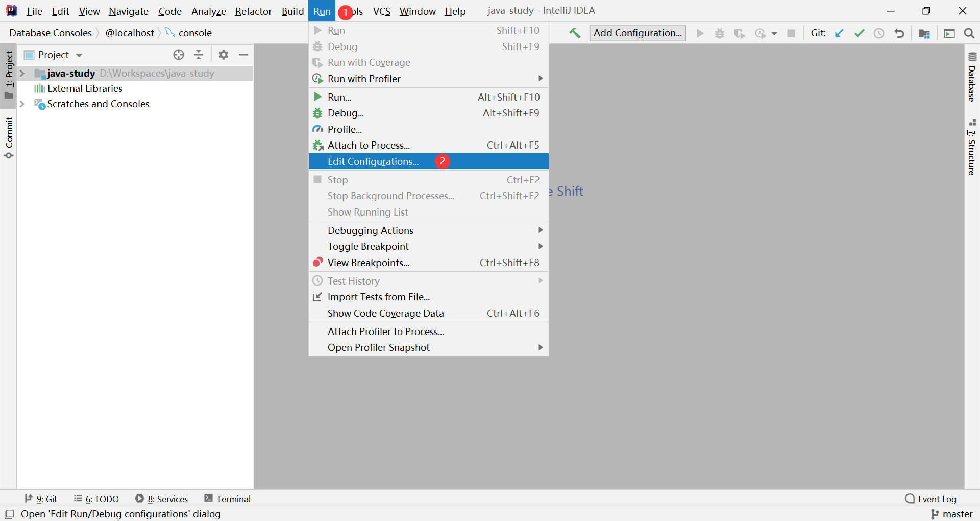Click the Collapse All icon in Project panel
Image resolution: width=980 pixels, height=521 pixels.
[x=199, y=55]
